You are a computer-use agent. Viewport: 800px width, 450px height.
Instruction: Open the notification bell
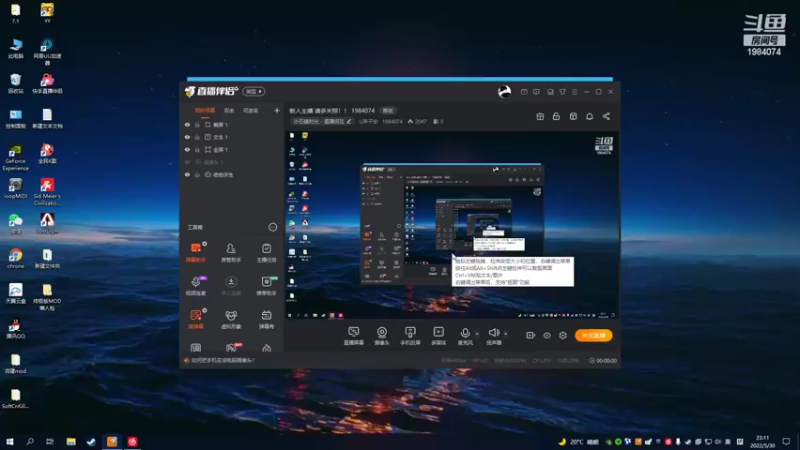point(589,116)
